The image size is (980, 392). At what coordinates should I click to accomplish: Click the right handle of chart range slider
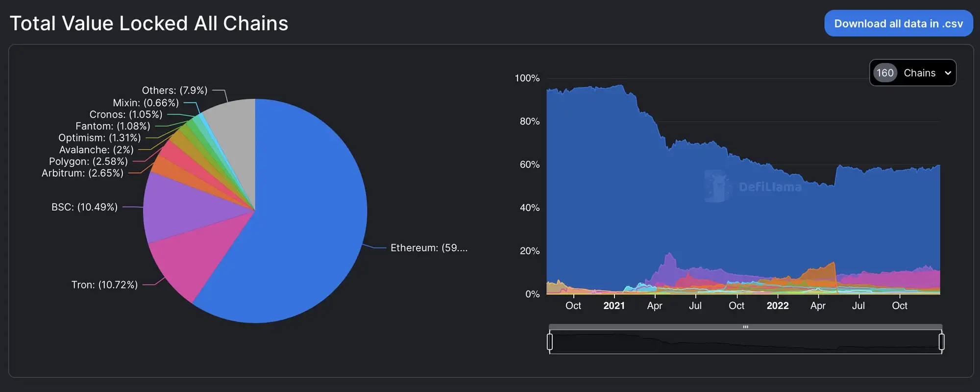pyautogui.click(x=941, y=341)
